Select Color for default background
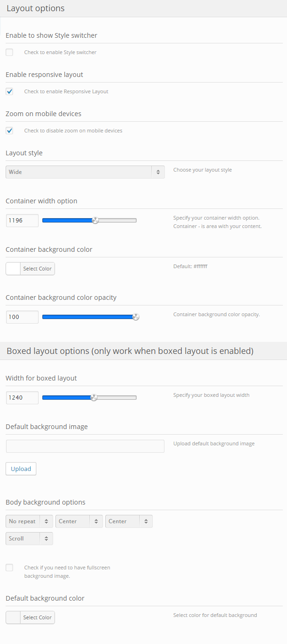 (37, 617)
